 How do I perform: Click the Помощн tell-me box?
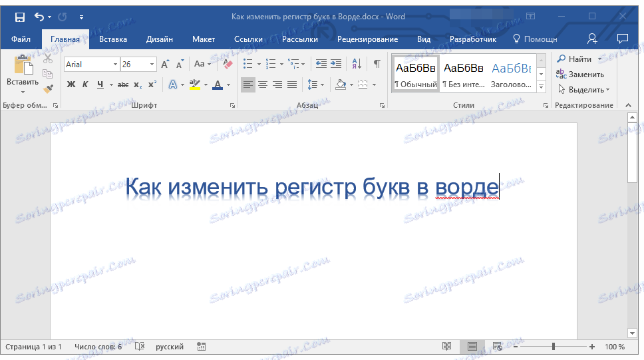pos(535,39)
